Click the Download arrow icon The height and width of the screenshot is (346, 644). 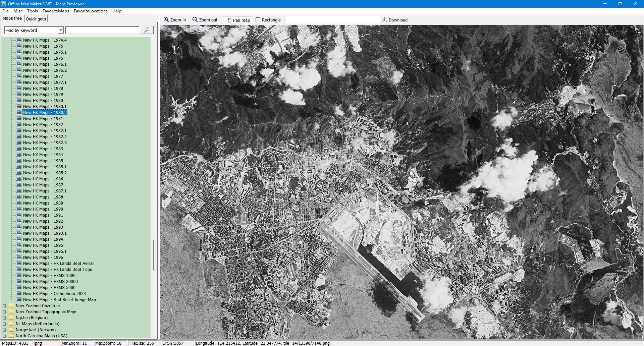click(x=385, y=20)
